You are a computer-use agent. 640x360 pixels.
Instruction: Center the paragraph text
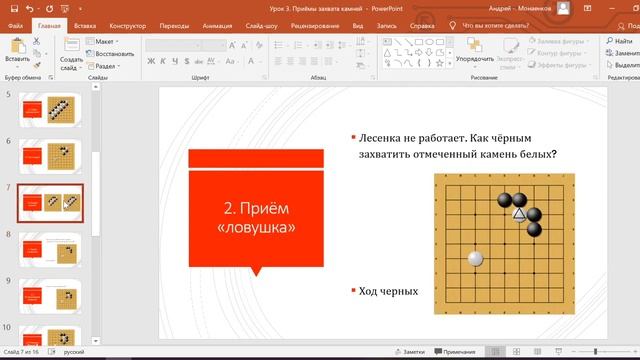(290, 62)
